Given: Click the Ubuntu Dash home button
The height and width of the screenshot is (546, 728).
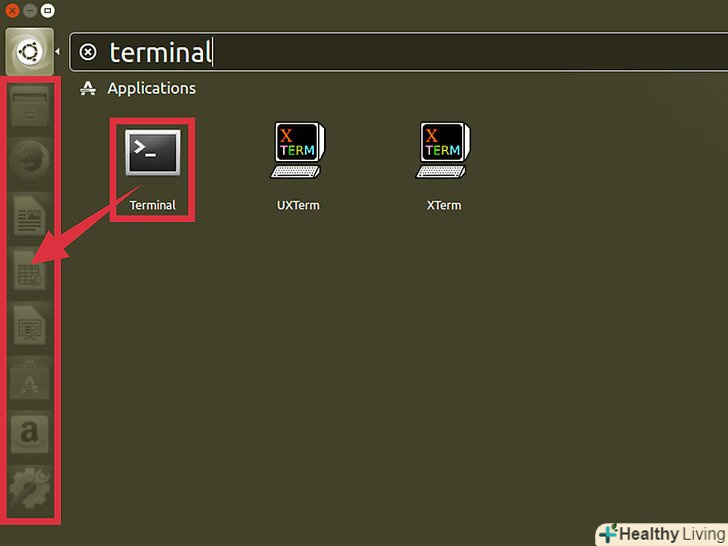Looking at the screenshot, I should 30,51.
